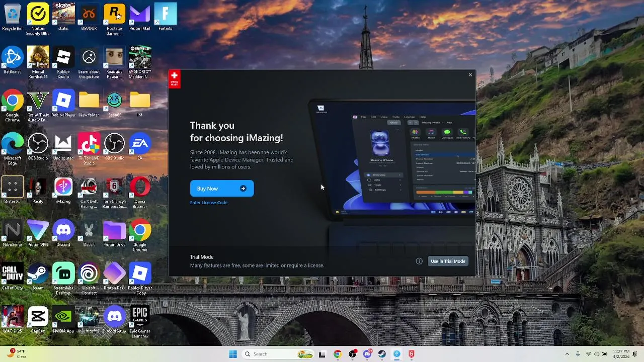Select the Roblox Studio desktop shortcut
This screenshot has width=644, height=362.
coord(63,63)
